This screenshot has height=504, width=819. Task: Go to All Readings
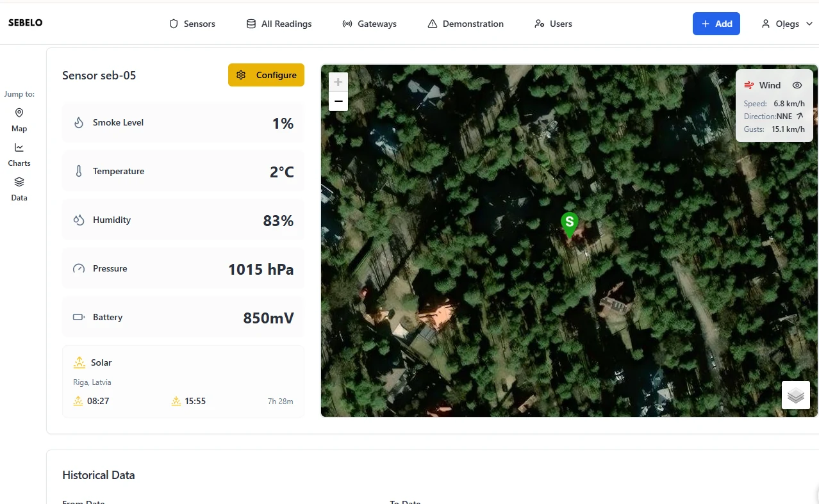[279, 24]
